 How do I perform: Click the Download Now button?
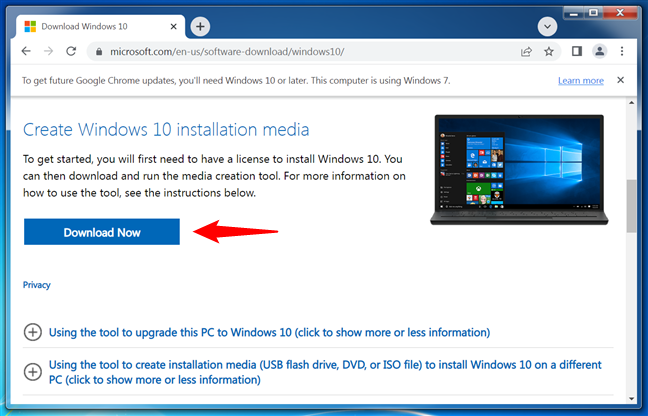[102, 232]
